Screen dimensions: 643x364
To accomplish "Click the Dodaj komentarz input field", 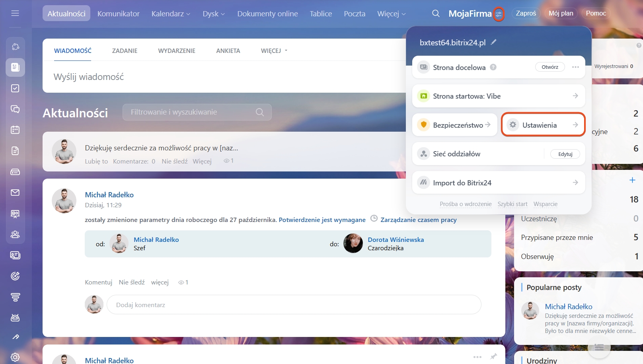I will coord(294,305).
